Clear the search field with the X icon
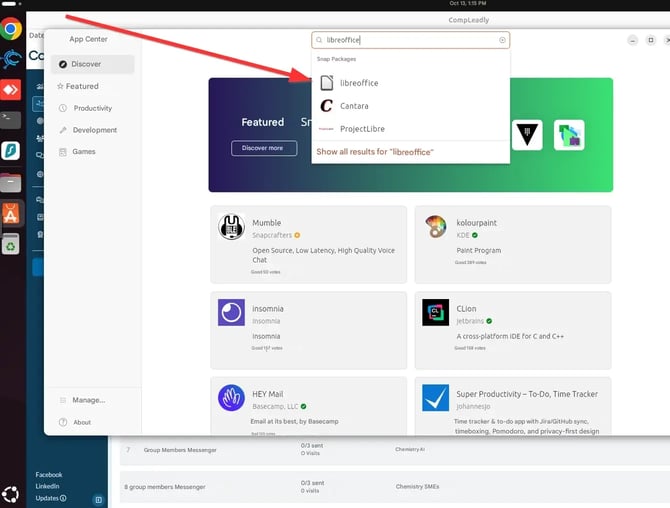Image resolution: width=670 pixels, height=508 pixels. pos(502,41)
